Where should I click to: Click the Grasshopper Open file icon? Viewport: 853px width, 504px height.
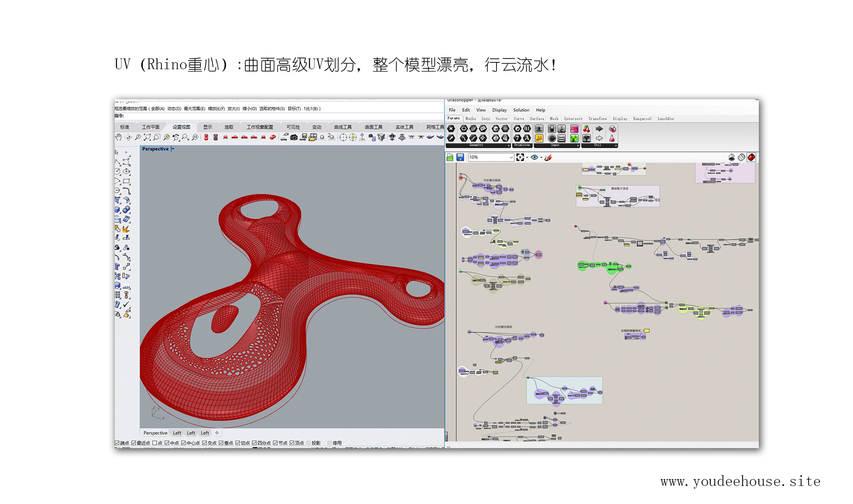point(450,158)
